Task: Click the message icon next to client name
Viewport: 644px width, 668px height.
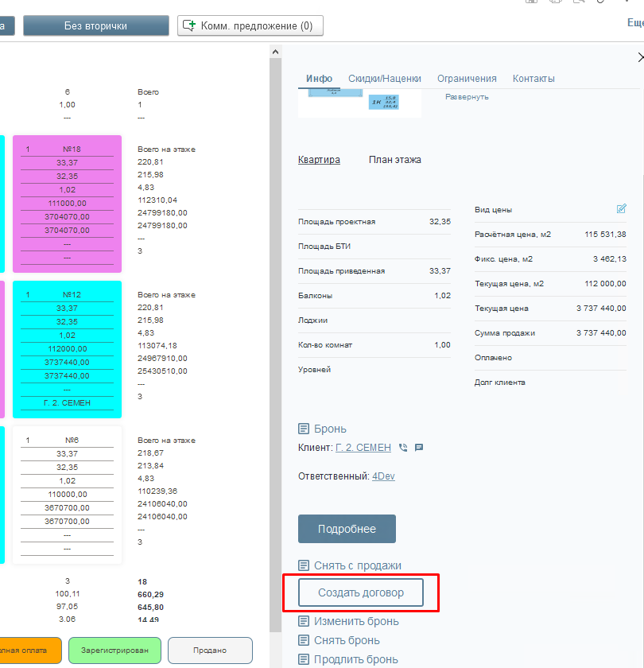Action: (x=419, y=448)
